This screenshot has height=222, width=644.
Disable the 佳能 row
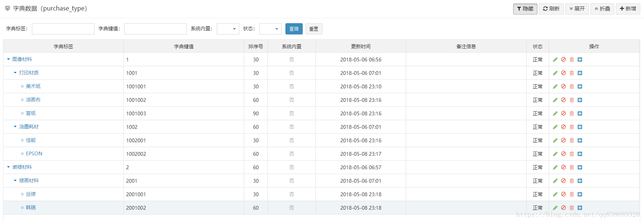563,140
